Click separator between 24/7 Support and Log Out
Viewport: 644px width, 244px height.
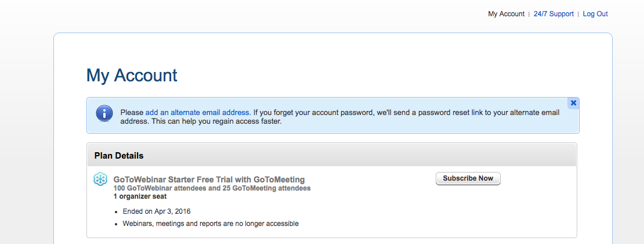(578, 14)
